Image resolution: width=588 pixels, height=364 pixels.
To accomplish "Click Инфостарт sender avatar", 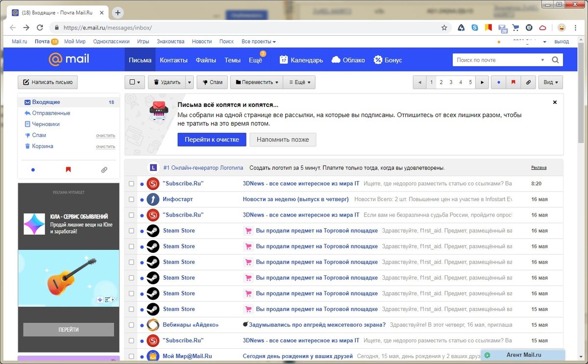I will (x=153, y=199).
